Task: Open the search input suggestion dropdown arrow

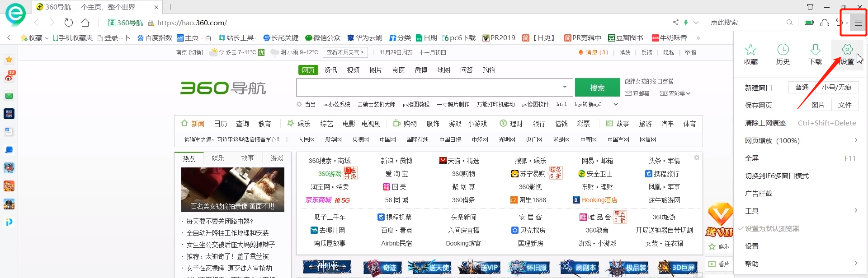Action: 565,87
